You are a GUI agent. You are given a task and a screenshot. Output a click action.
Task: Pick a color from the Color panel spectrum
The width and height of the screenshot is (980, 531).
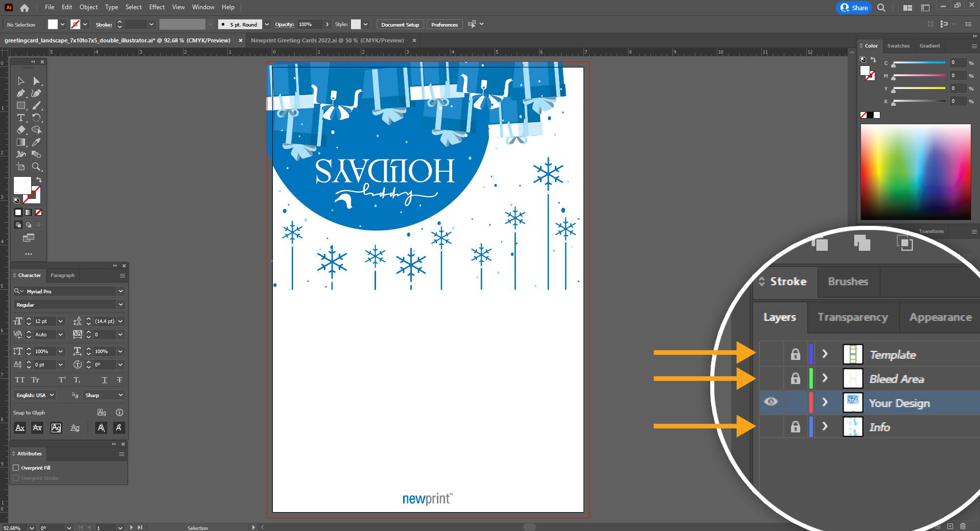point(915,171)
